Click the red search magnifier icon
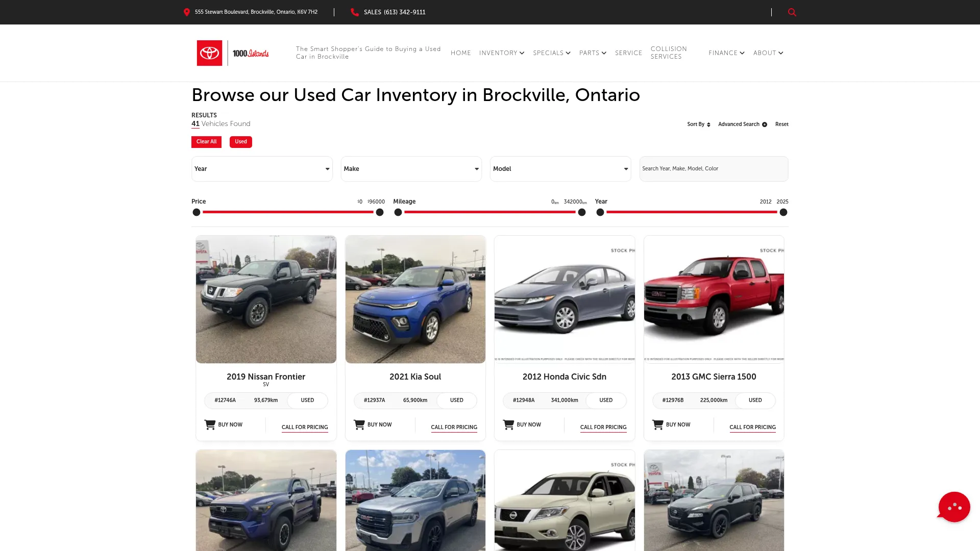The height and width of the screenshot is (551, 980). coord(792,12)
